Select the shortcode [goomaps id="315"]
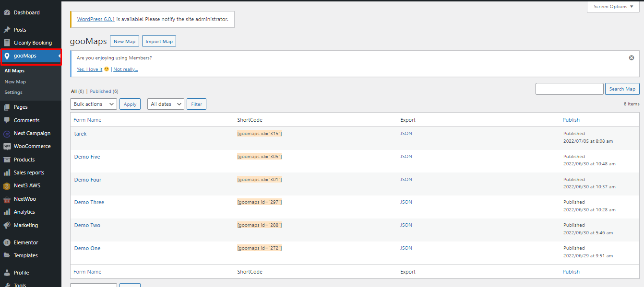 click(260, 134)
